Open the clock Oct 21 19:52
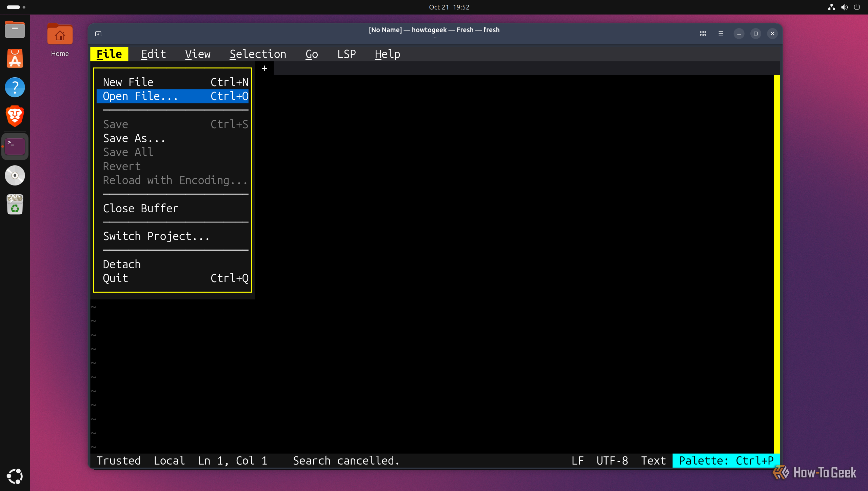Screen dimensions: 868x491 [x=449, y=7]
